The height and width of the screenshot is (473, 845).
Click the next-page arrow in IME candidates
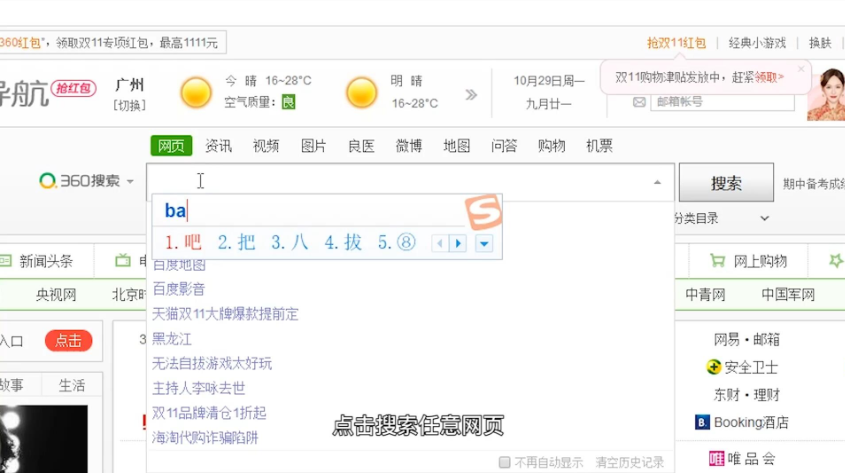(x=458, y=243)
